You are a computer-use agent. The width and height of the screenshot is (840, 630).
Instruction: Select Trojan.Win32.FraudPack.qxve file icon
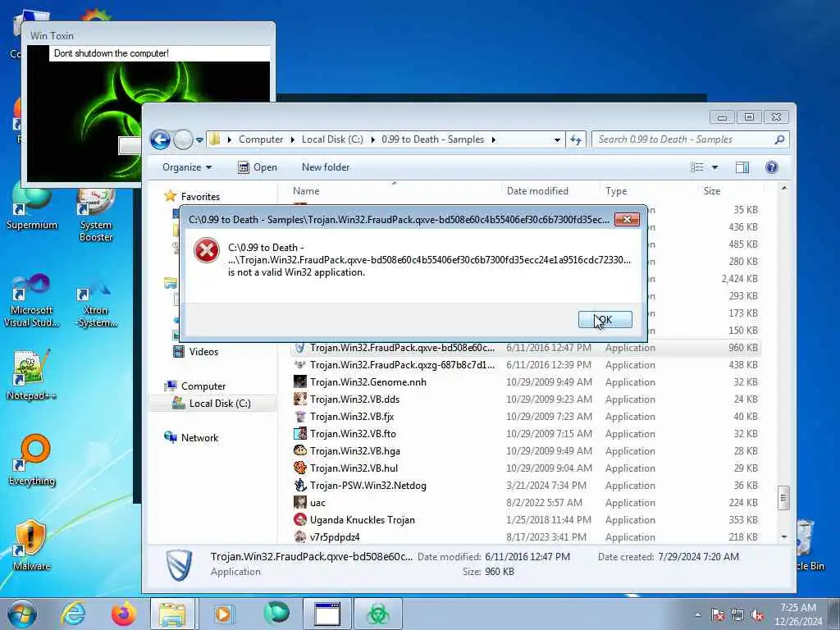300,347
